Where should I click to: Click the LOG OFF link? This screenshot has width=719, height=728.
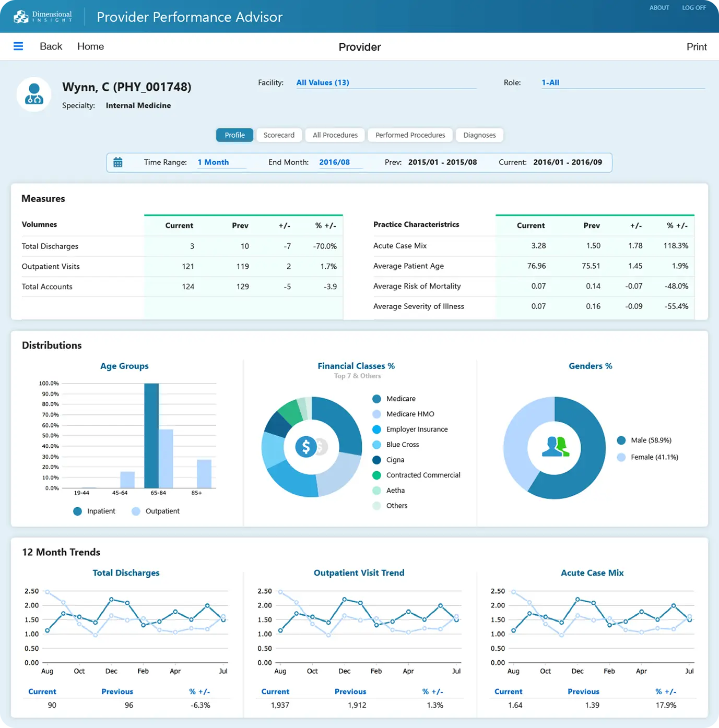pyautogui.click(x=693, y=8)
